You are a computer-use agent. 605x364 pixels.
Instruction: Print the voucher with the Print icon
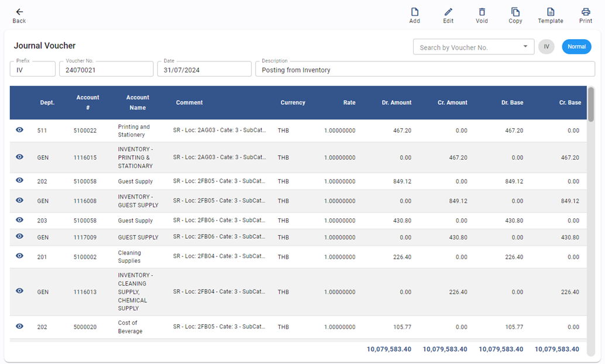pos(585,15)
